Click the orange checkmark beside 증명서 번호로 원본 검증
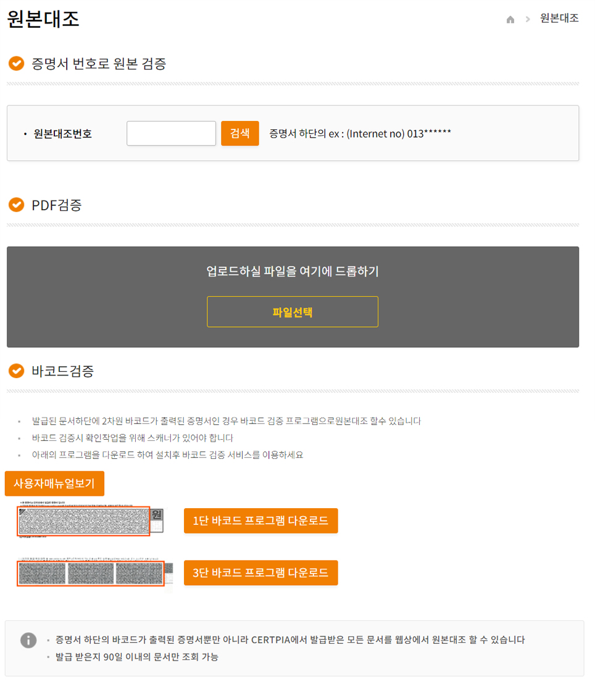This screenshot has height=700, width=595. click(x=17, y=64)
